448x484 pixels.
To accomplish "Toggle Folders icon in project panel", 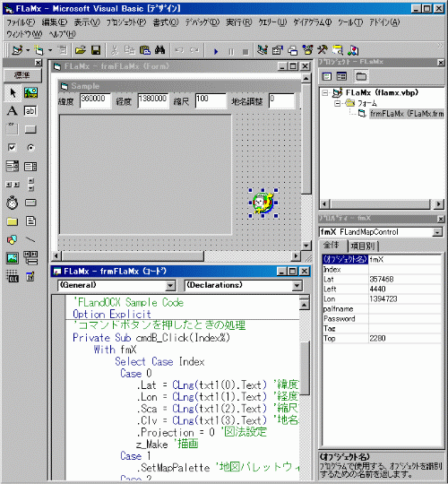I will [x=361, y=76].
